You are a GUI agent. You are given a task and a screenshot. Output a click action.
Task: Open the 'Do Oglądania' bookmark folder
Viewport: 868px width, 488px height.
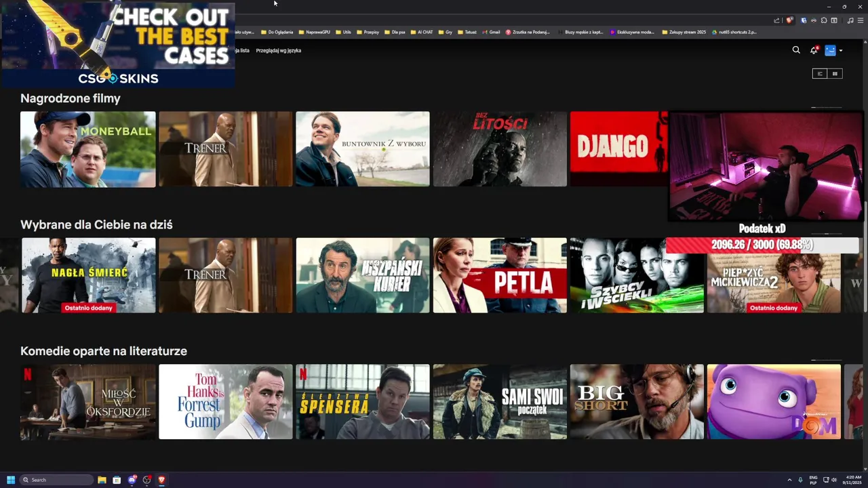pyautogui.click(x=277, y=32)
